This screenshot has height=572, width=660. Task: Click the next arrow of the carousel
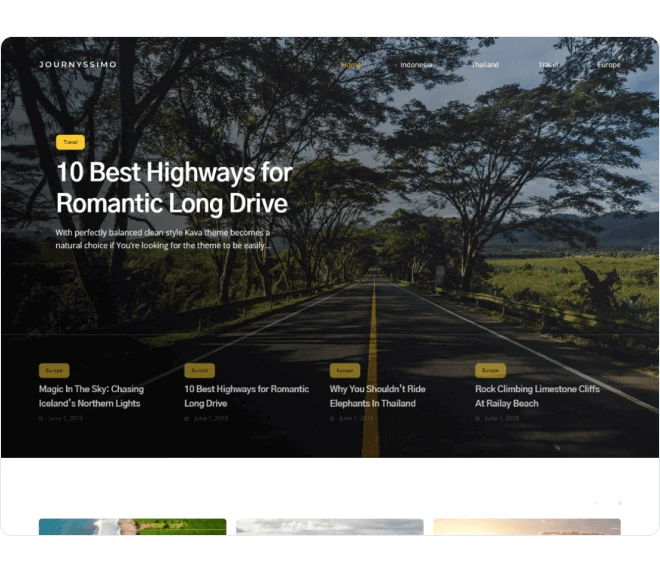pos(619,503)
